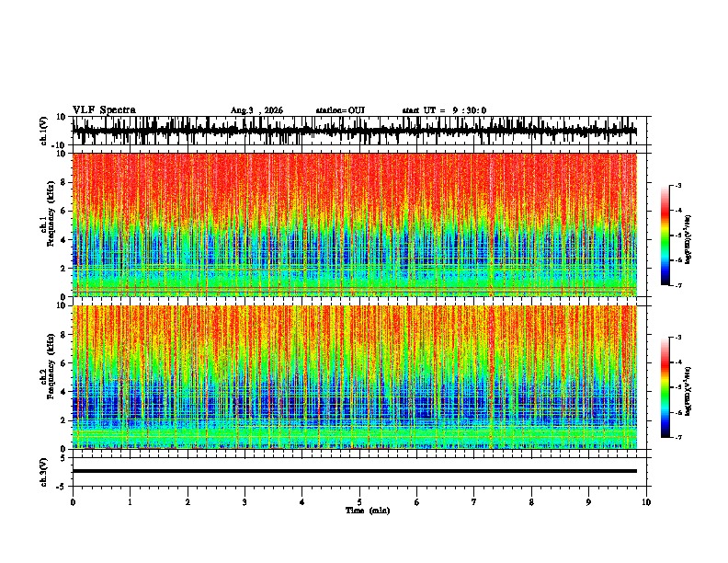728x563 pixels.
Task: Click the "Time (min)" axis label
Action: (x=368, y=511)
